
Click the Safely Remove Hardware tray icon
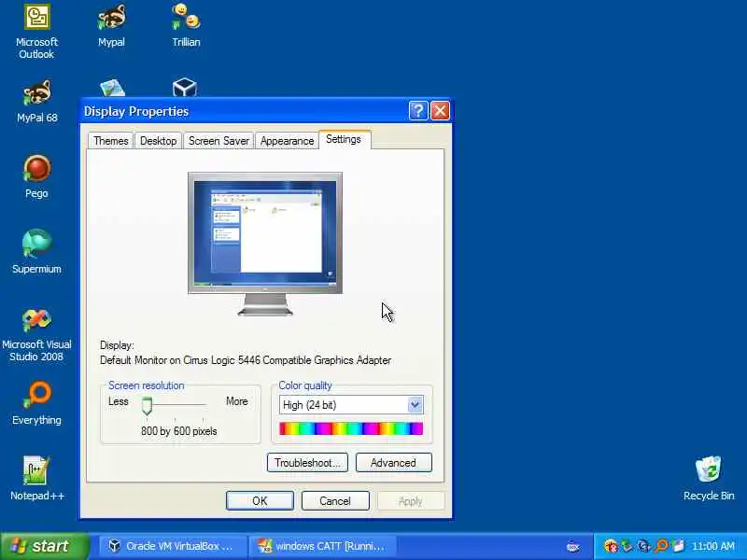pyautogui.click(x=627, y=546)
